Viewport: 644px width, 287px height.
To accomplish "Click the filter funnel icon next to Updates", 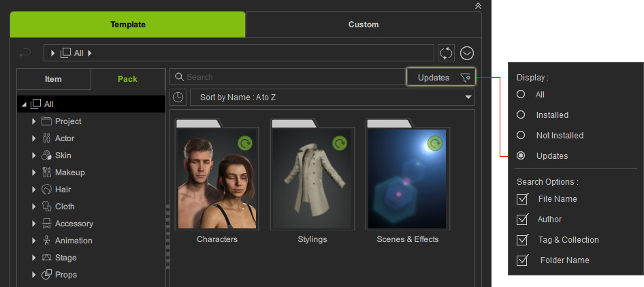I will pyautogui.click(x=466, y=78).
